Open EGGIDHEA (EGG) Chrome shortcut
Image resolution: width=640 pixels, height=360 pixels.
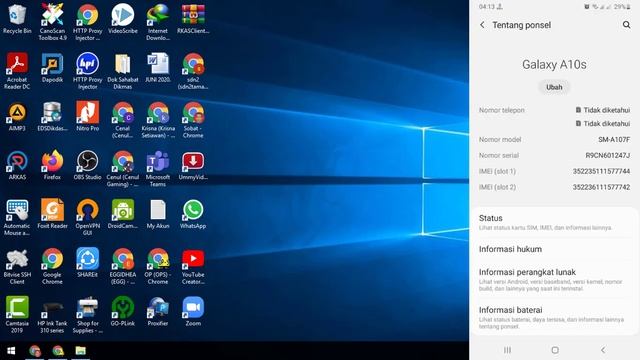tap(123, 266)
